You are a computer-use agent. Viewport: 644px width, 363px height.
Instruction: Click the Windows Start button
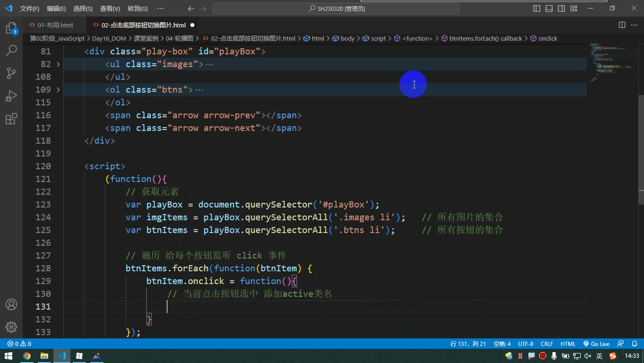point(8,356)
